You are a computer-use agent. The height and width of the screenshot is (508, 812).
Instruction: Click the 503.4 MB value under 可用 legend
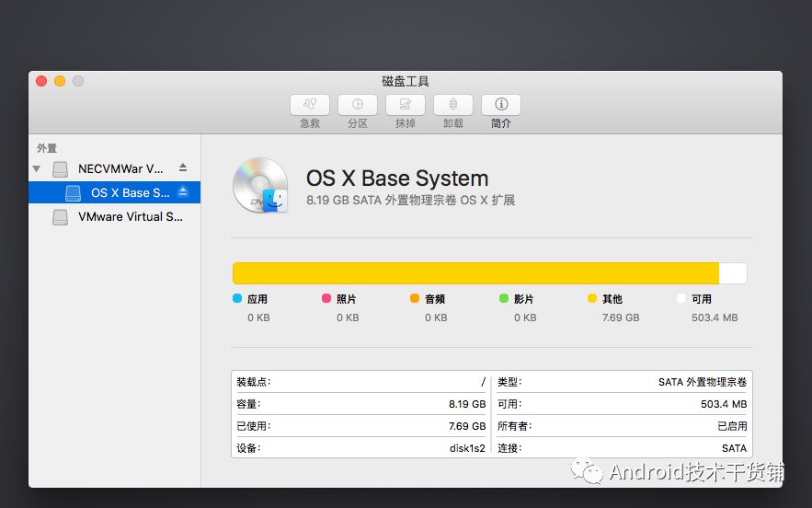click(x=715, y=317)
